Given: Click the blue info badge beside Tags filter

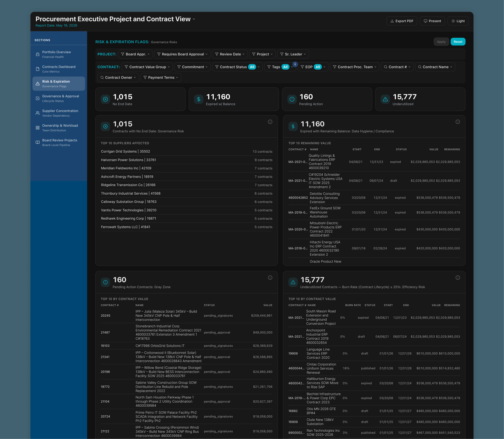Looking at the screenshot, I should [295, 64].
